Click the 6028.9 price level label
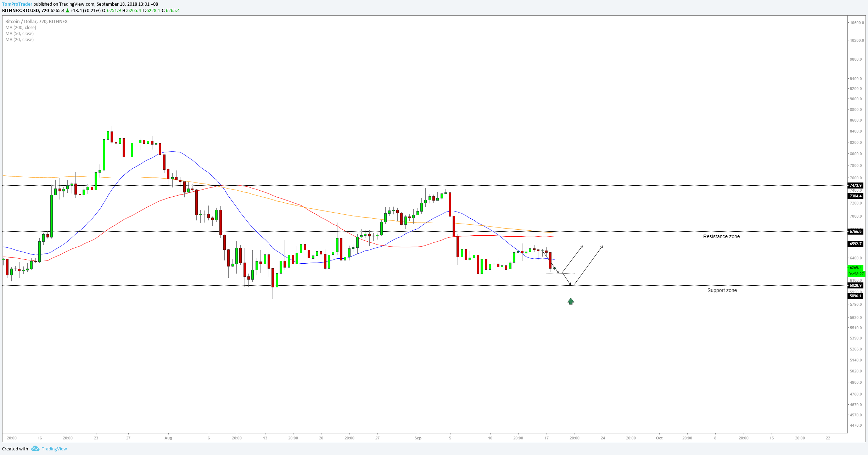 point(855,285)
